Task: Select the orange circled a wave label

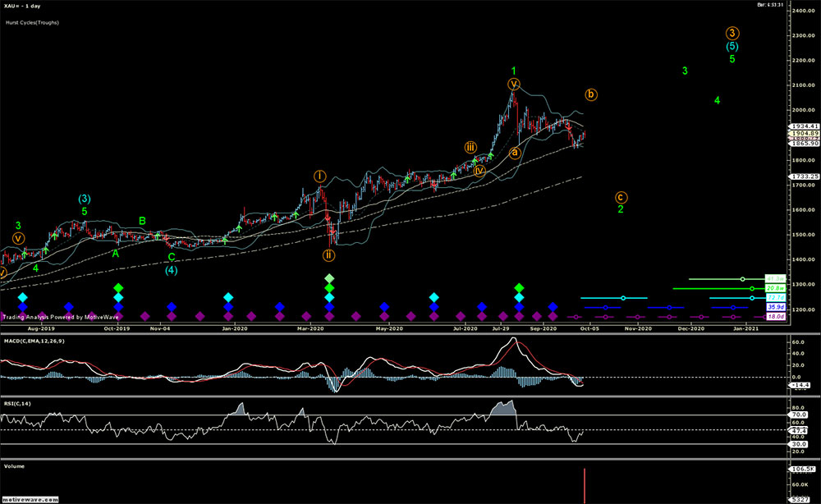Action: point(516,152)
